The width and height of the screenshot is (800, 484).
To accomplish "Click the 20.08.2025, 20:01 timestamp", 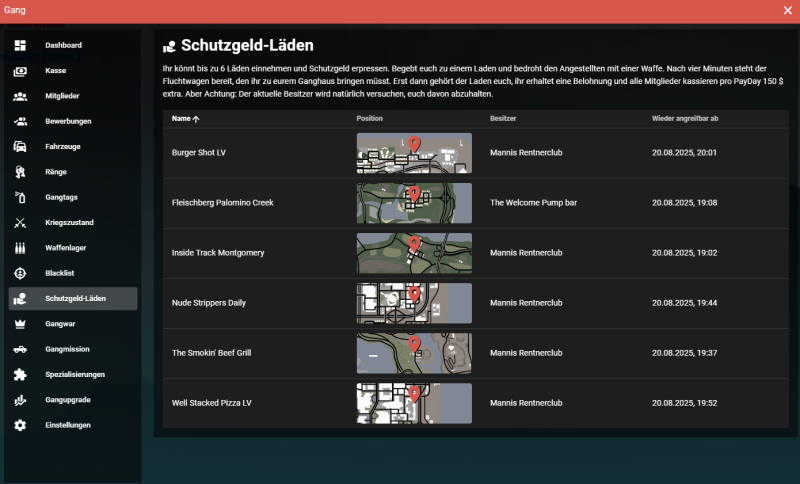I will pos(684,152).
